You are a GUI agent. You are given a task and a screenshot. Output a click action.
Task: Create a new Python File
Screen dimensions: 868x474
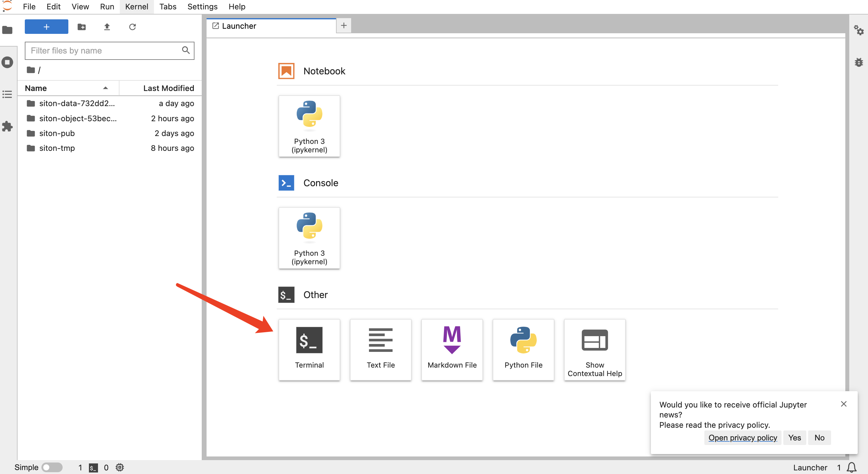tap(524, 349)
